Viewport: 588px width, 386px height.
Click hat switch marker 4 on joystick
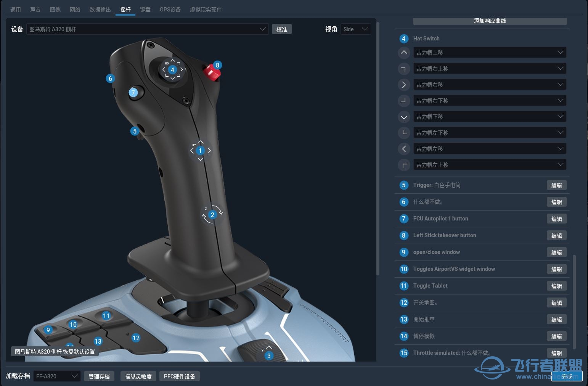pos(173,70)
